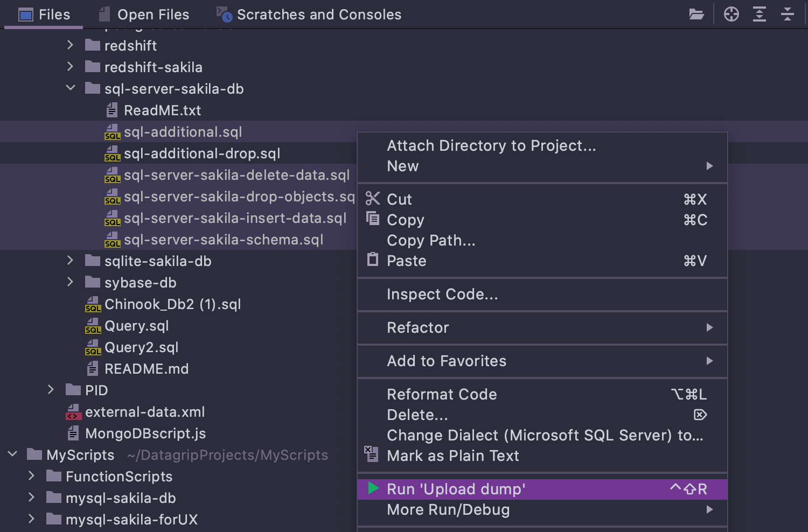Choose Cut from context menu
This screenshot has height=532, width=808.
[542, 199]
